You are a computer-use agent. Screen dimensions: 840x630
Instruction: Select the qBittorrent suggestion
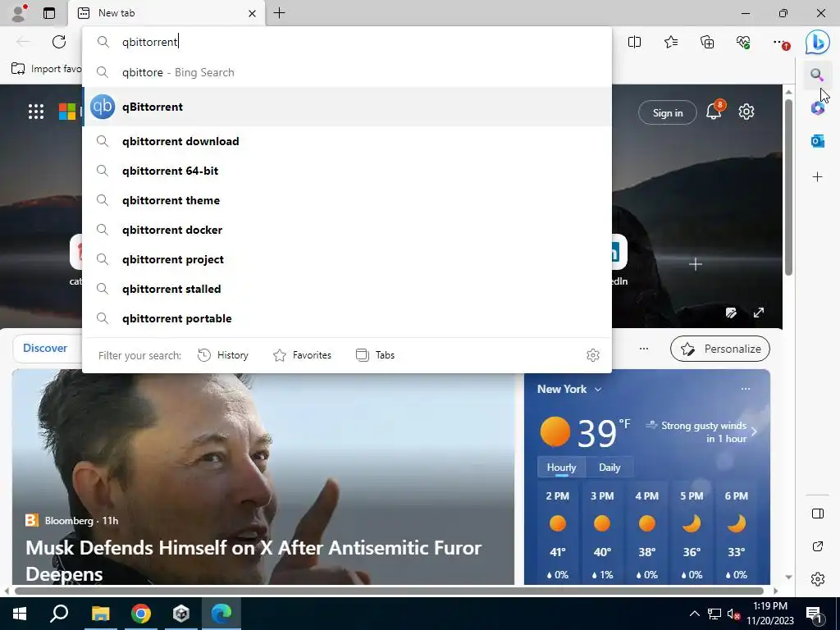(x=347, y=107)
